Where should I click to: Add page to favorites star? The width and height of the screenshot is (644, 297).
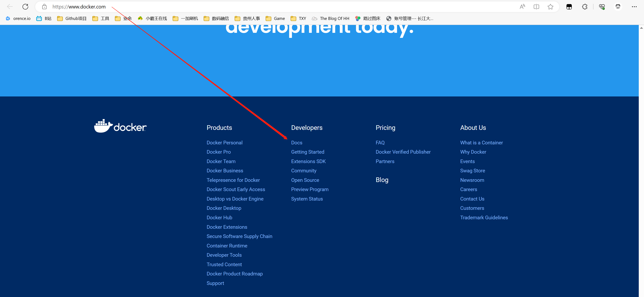pyautogui.click(x=550, y=7)
